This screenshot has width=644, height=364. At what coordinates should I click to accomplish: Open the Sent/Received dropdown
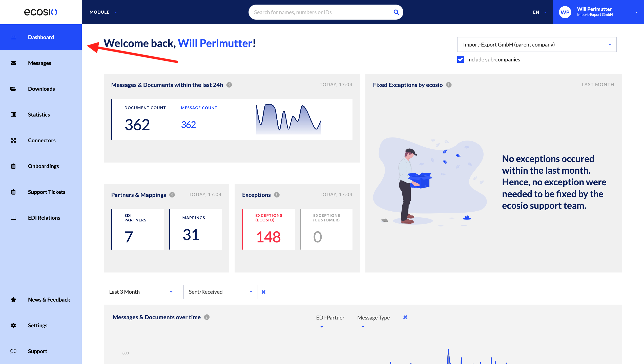coord(220,292)
